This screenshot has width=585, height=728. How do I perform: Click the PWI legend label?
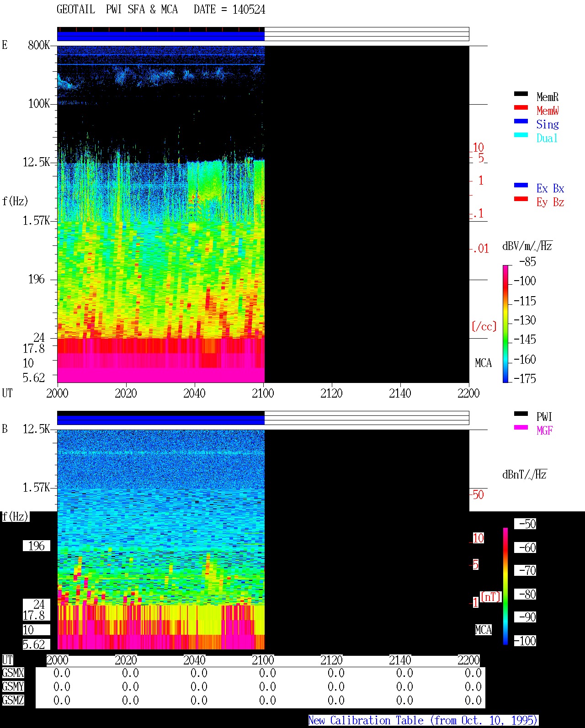tap(544, 417)
